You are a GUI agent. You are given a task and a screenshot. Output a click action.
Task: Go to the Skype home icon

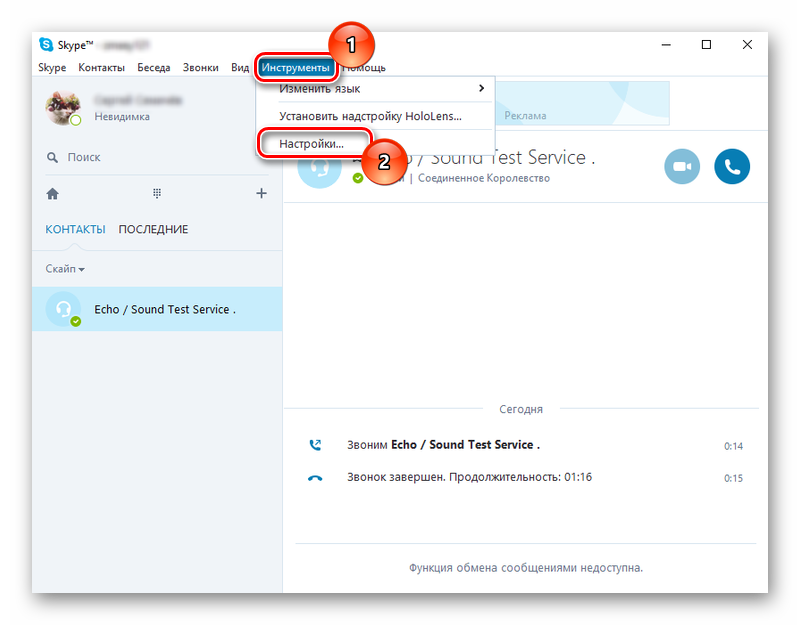click(x=53, y=193)
